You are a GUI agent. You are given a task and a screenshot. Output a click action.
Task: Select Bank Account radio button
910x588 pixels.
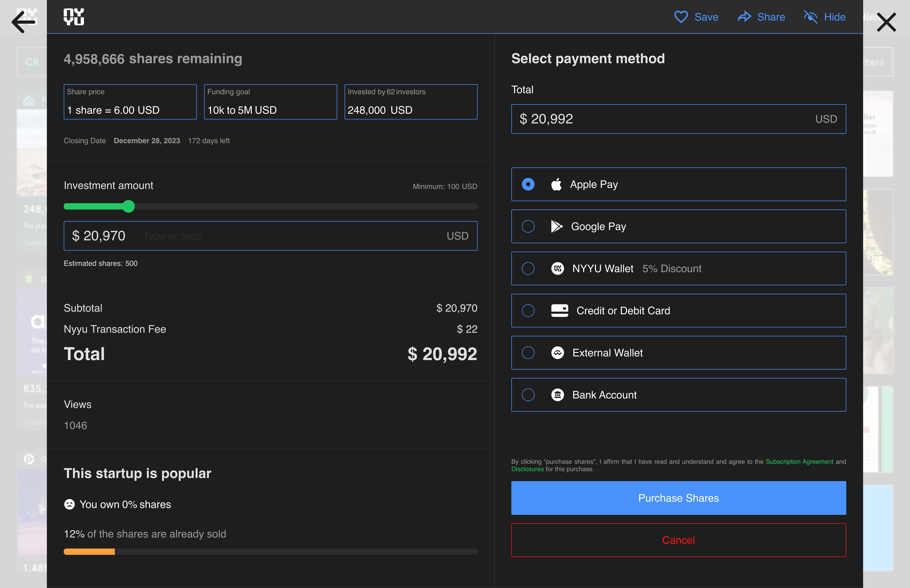[x=528, y=395]
